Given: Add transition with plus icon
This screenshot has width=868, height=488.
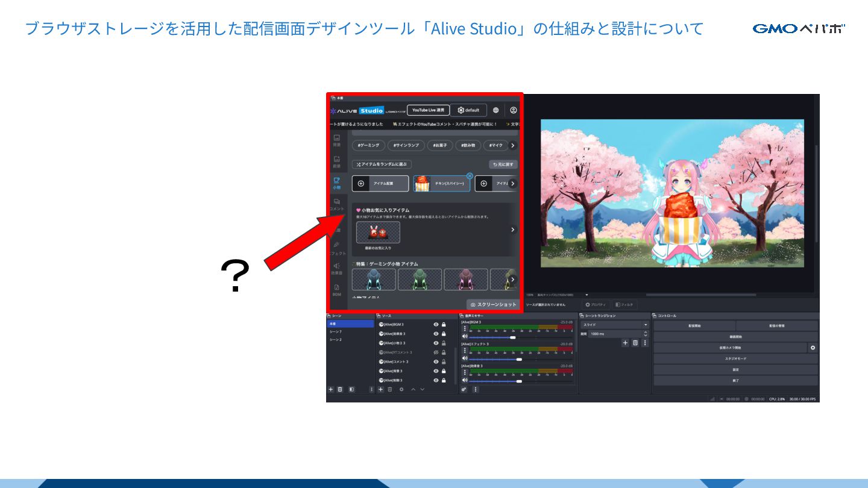Looking at the screenshot, I should pyautogui.click(x=625, y=343).
